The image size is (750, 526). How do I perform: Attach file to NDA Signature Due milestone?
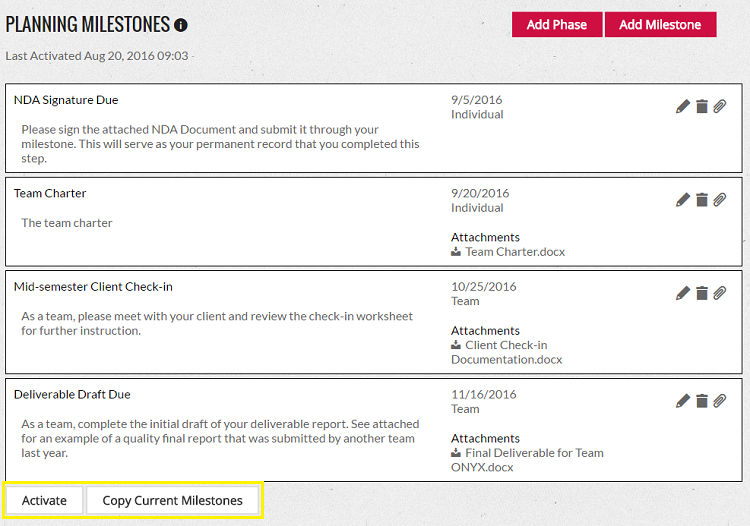(x=720, y=106)
